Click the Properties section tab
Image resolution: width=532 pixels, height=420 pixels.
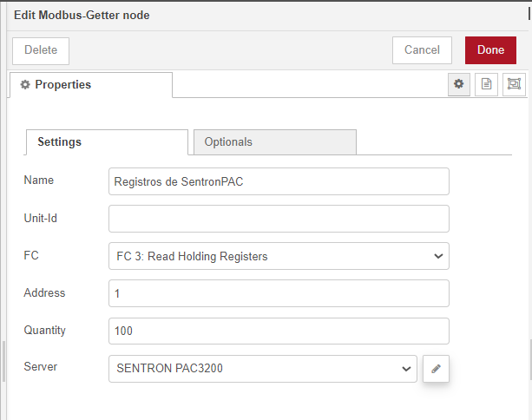pos(90,85)
